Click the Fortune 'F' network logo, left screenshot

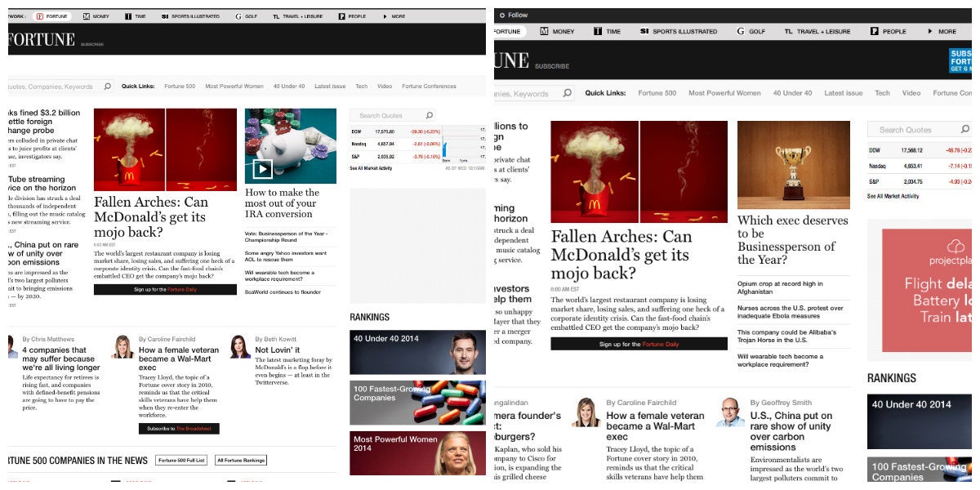(x=41, y=16)
